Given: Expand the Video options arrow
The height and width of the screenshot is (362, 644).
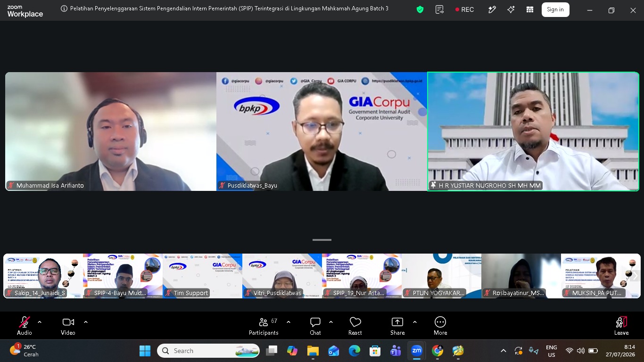Looking at the screenshot, I should (86, 322).
